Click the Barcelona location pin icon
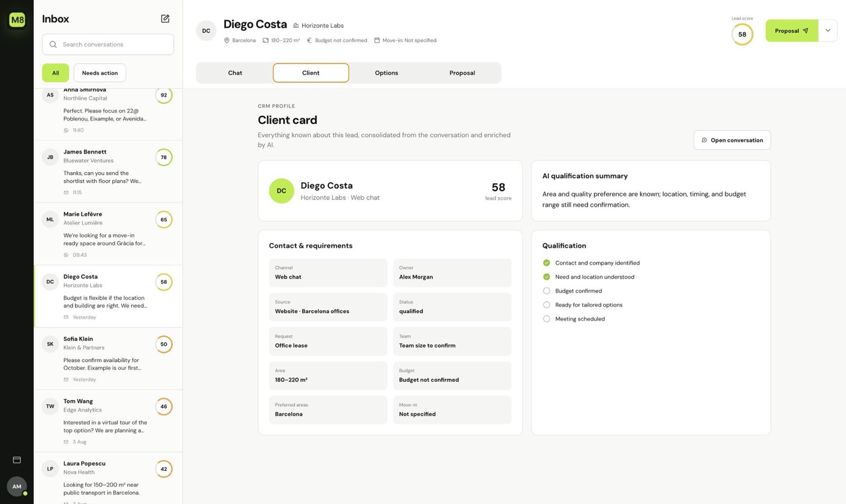846x504 pixels. click(227, 40)
